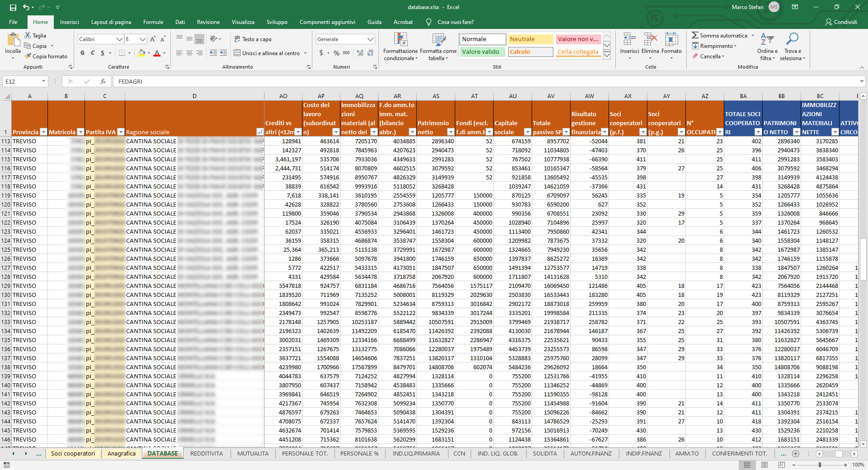Open N° OCCUPATI filter dropdown

tap(720, 132)
